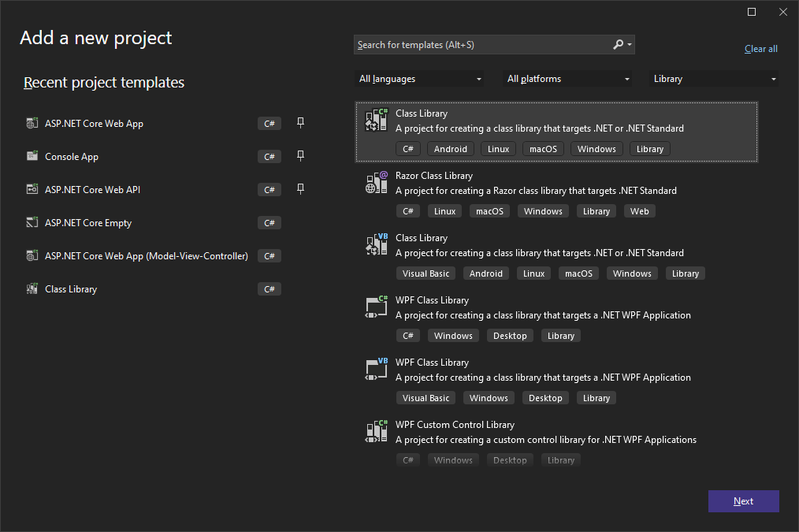The width and height of the screenshot is (799, 532).
Task: Click the macOS tag on the VB Class Library template
Action: [579, 273]
